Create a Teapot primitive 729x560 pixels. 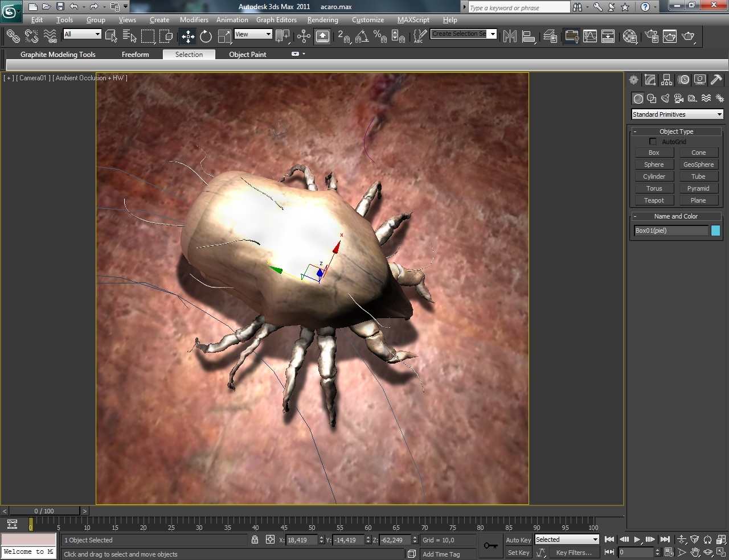pyautogui.click(x=653, y=200)
